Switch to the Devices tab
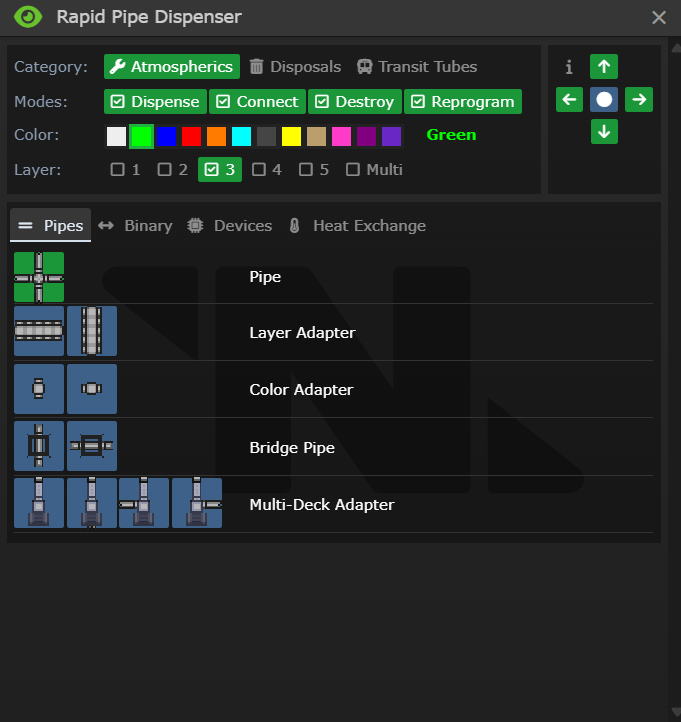The width and height of the screenshot is (681, 722). point(230,226)
